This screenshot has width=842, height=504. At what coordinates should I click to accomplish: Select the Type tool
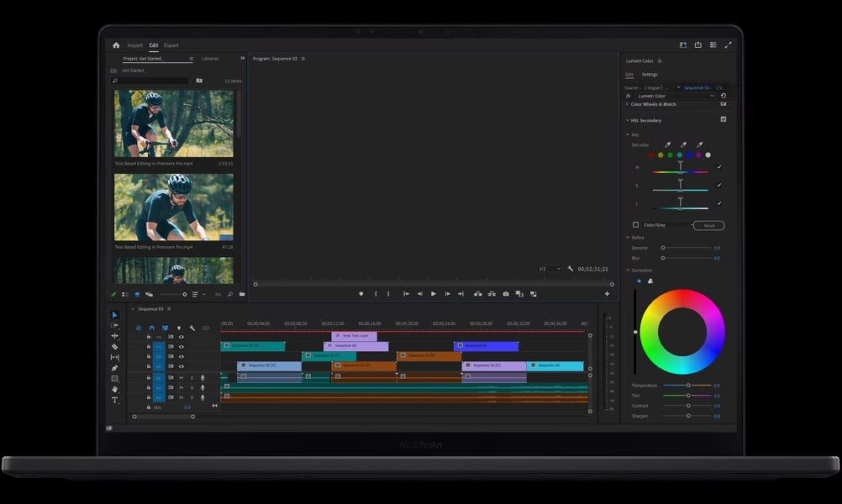(x=115, y=400)
